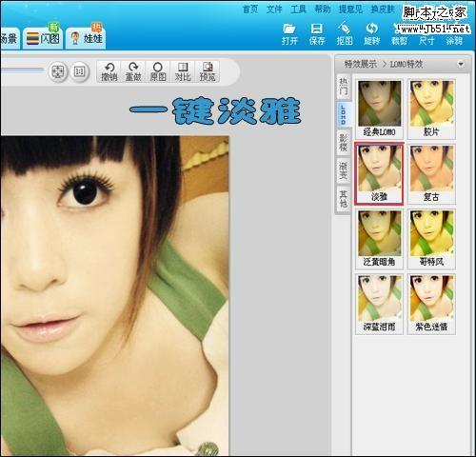The height and width of the screenshot is (457, 476).
Task: Show the 原图 original image
Action: pyautogui.click(x=158, y=71)
